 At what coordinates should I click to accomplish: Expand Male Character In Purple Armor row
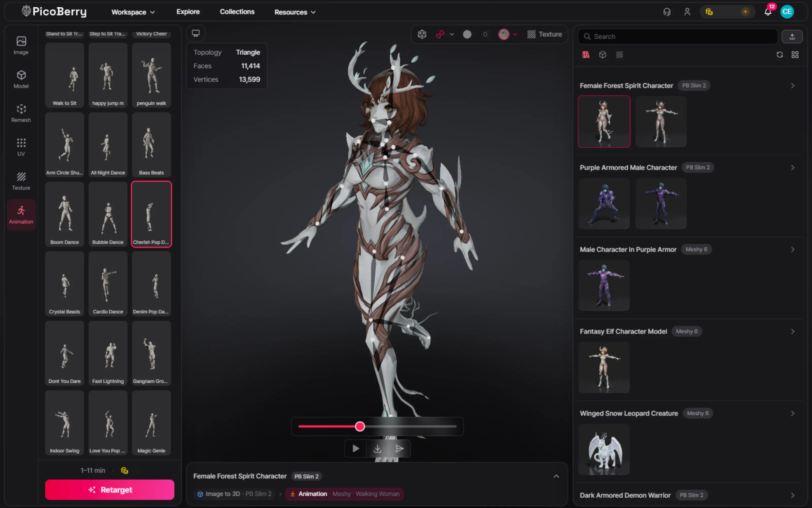792,250
